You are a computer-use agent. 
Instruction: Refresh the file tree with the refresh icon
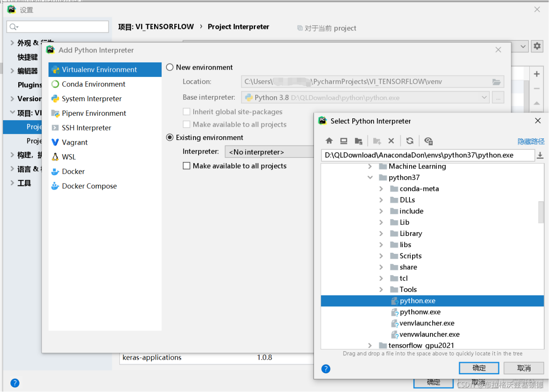[410, 141]
